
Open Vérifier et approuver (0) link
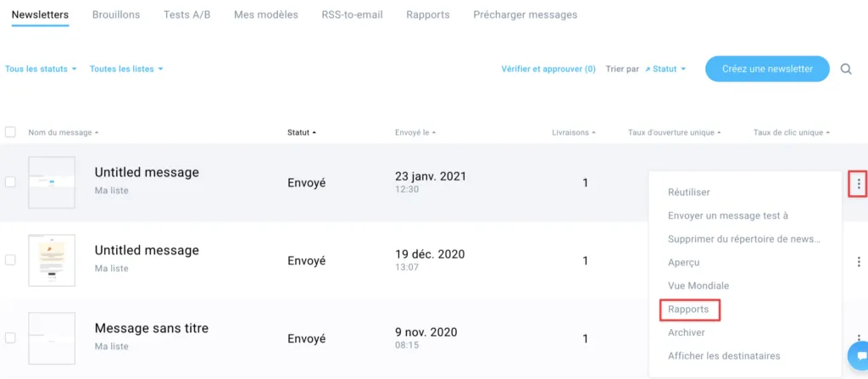pos(548,70)
